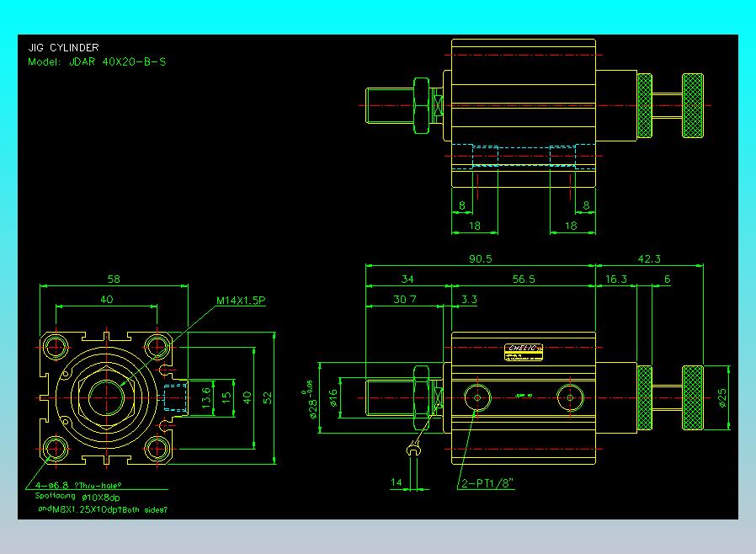Image resolution: width=756 pixels, height=554 pixels.
Task: Click the 58 width dimension in front view
Action: [x=114, y=280]
